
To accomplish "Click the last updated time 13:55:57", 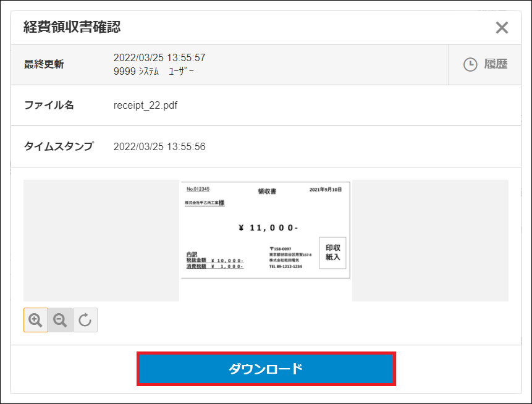I will (x=184, y=57).
